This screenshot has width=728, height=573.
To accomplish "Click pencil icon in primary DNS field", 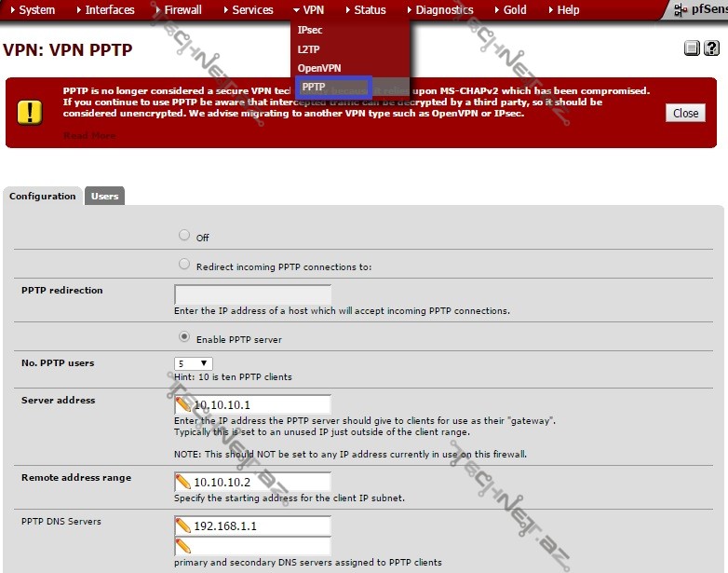I will (x=183, y=525).
